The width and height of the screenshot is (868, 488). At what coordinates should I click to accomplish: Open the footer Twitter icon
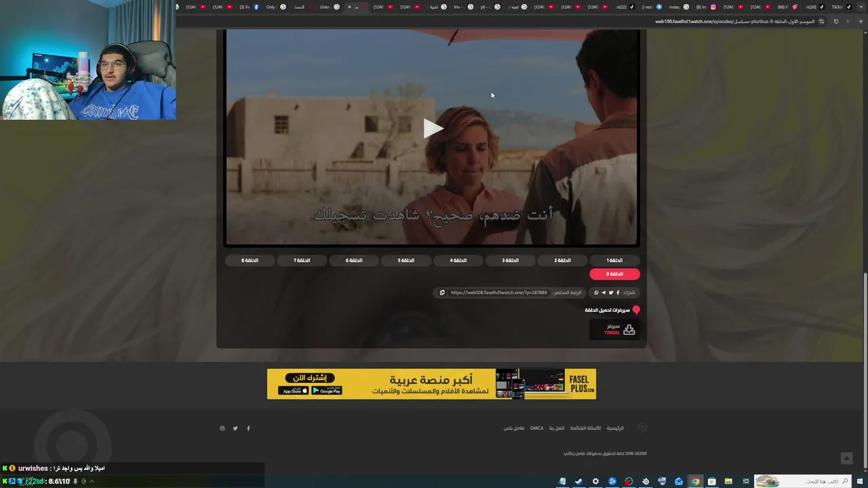[x=235, y=428]
